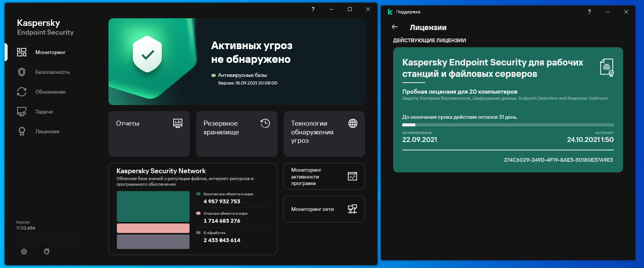644x268 pixels.
Task: Click the gray in-processing objects bar
Action: 153,242
